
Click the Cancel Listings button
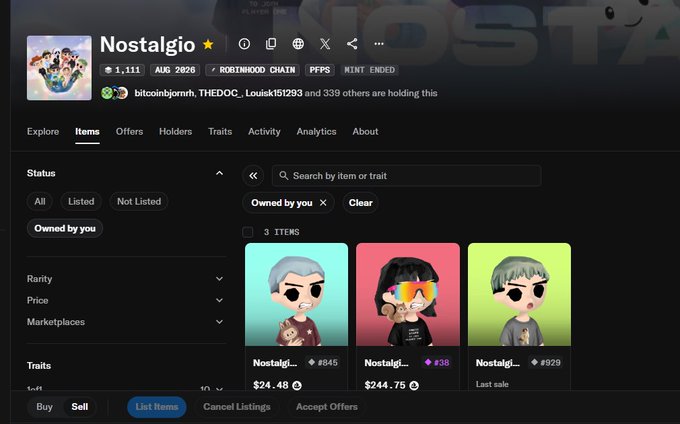(x=237, y=407)
